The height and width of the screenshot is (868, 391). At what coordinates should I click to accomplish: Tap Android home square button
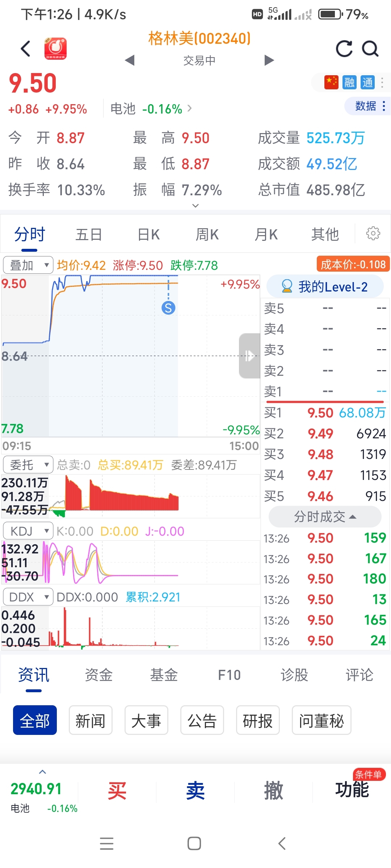click(194, 843)
